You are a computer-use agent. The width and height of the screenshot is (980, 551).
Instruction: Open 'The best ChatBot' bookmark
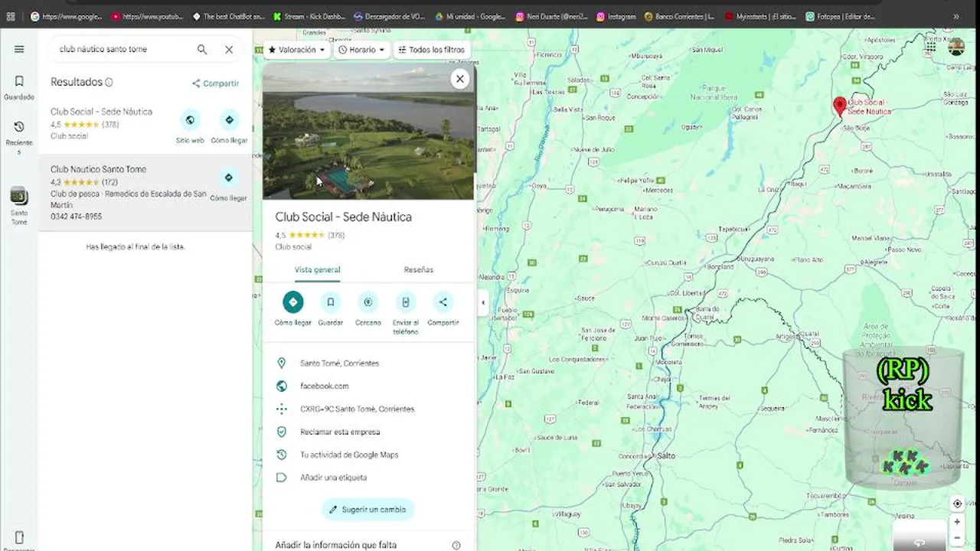click(x=228, y=16)
